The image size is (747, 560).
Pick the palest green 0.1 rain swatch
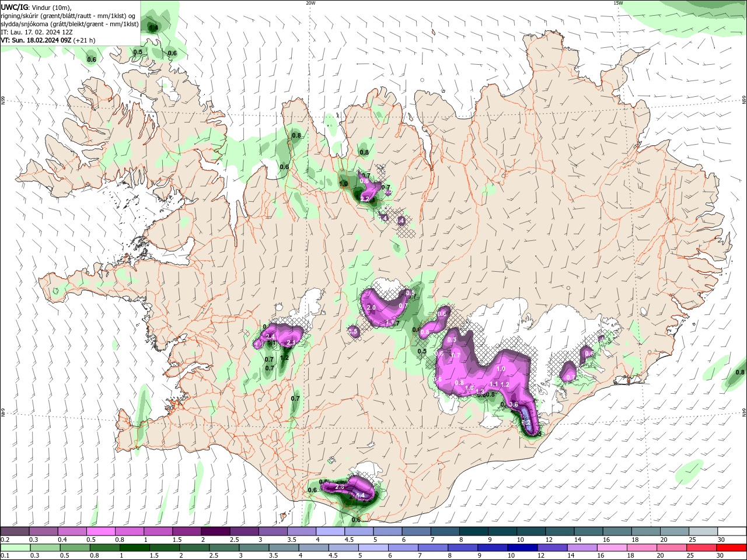point(15,547)
